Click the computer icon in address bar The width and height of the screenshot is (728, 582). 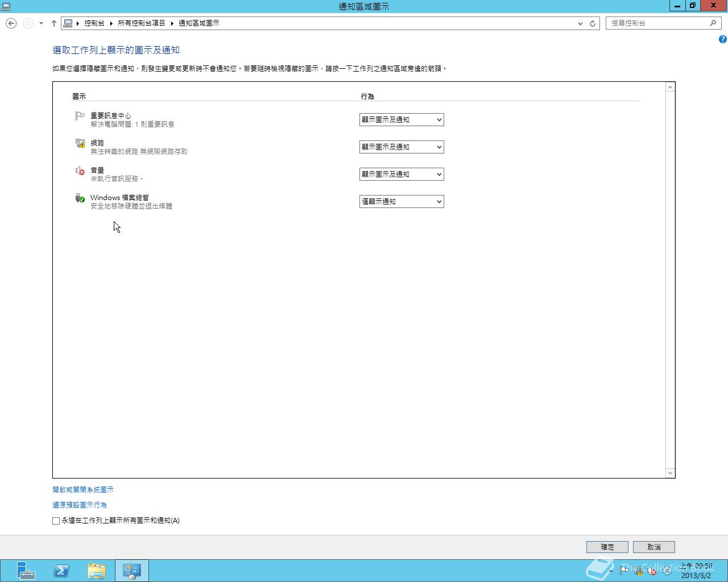(x=68, y=23)
